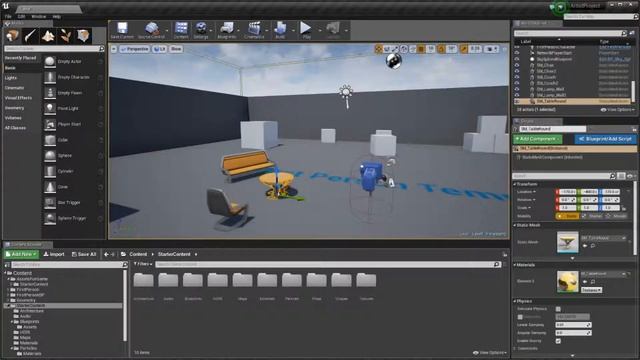Click the Import button

tap(54, 254)
